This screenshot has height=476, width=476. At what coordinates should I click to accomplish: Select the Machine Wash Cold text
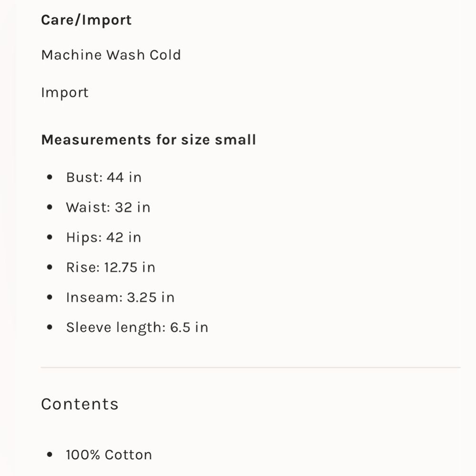click(x=111, y=55)
